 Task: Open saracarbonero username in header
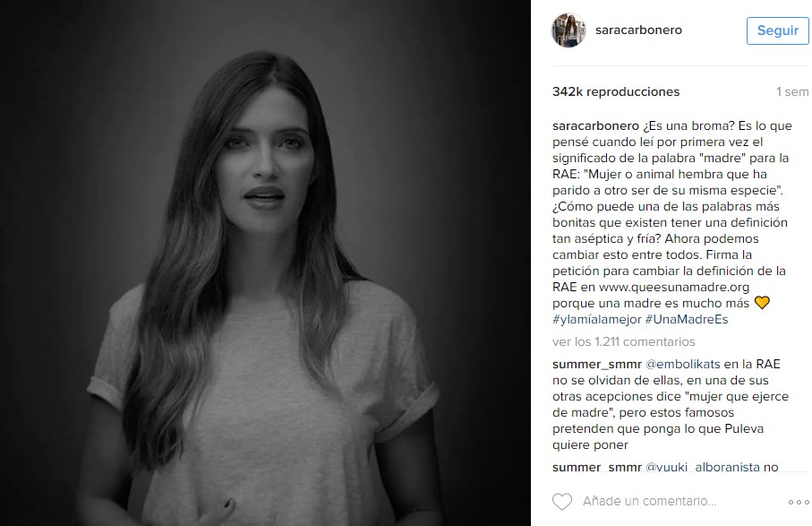click(x=638, y=30)
